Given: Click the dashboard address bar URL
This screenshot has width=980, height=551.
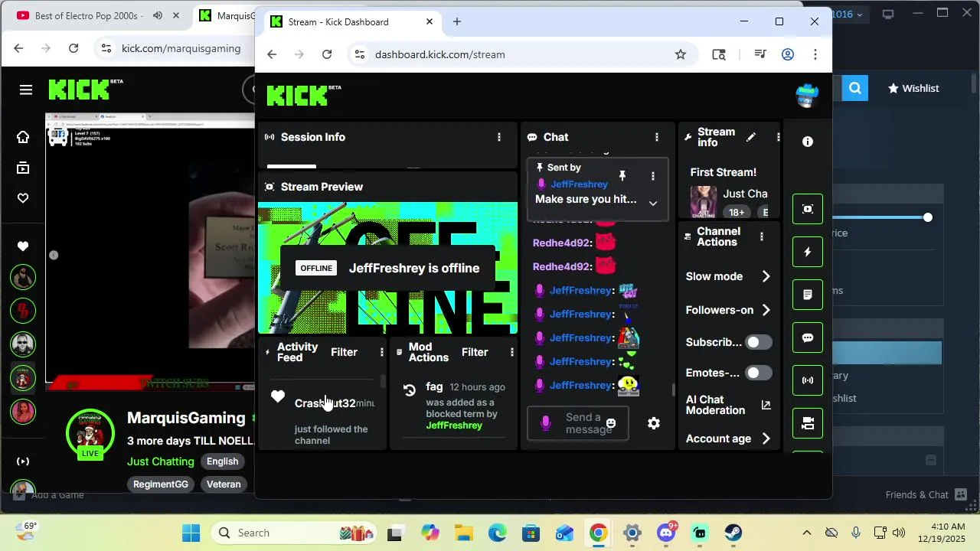Looking at the screenshot, I should (x=440, y=54).
